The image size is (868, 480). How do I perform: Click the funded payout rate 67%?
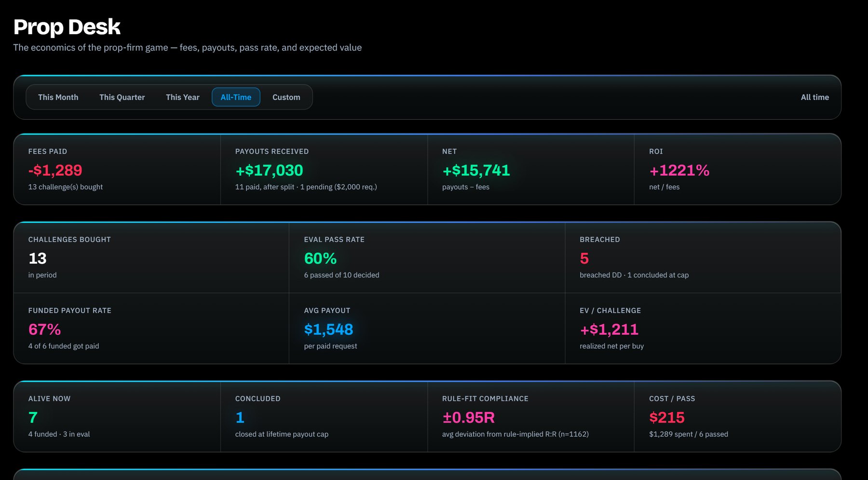click(x=44, y=329)
